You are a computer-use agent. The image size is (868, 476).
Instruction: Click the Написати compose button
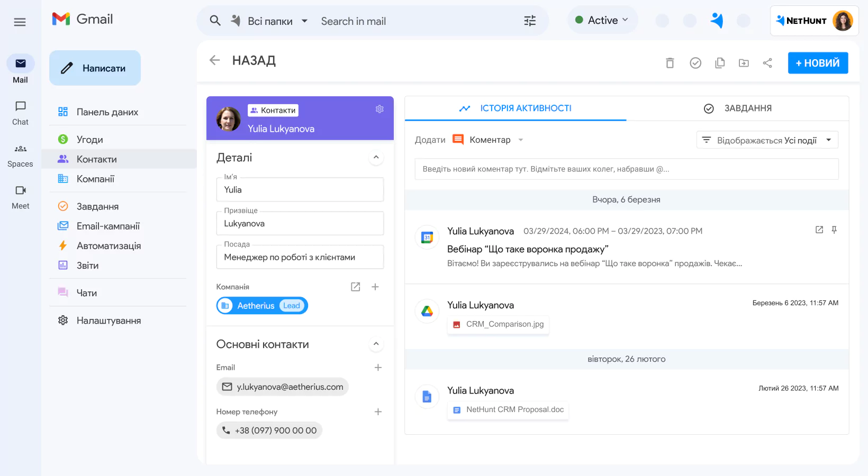click(x=95, y=68)
